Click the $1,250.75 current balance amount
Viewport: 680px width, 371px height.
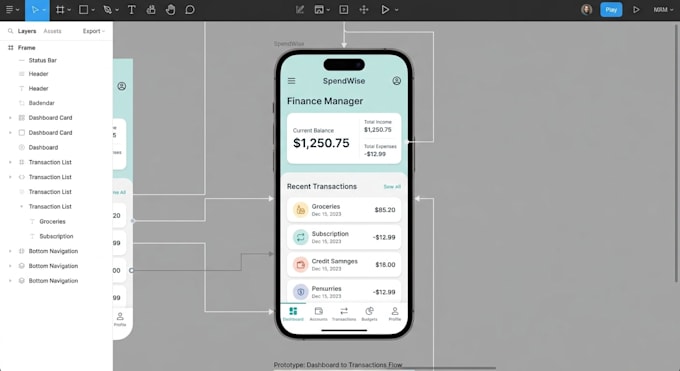tap(321, 143)
